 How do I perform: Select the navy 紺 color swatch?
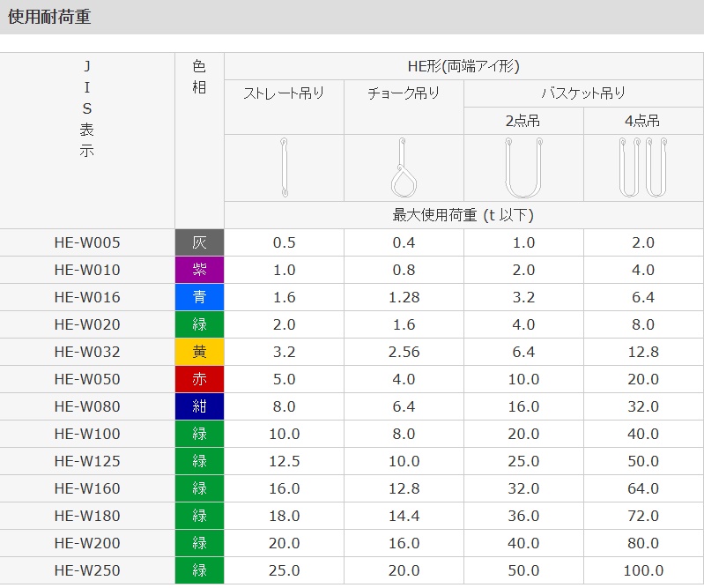tap(200, 406)
